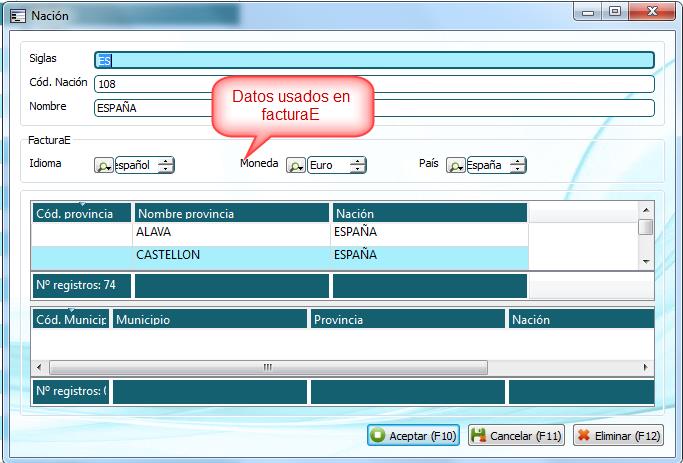
Task: Open the Moneda Euro spinner dropdown
Action: click(x=357, y=165)
